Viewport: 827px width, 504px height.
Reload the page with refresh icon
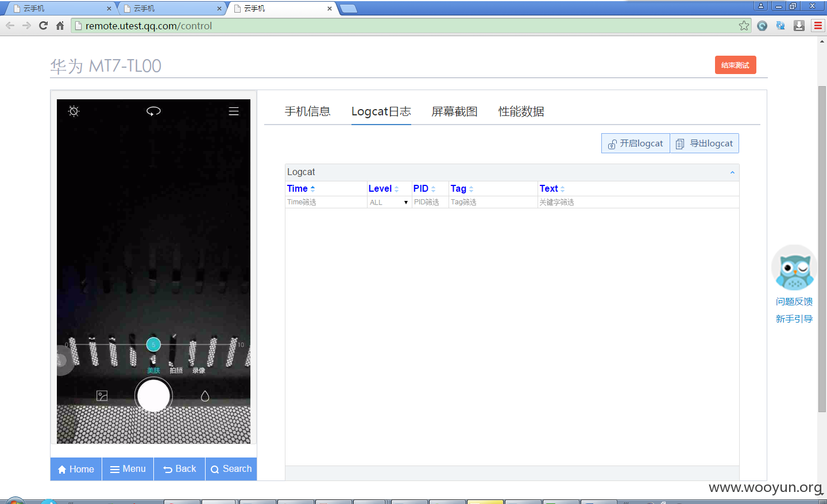[43, 25]
